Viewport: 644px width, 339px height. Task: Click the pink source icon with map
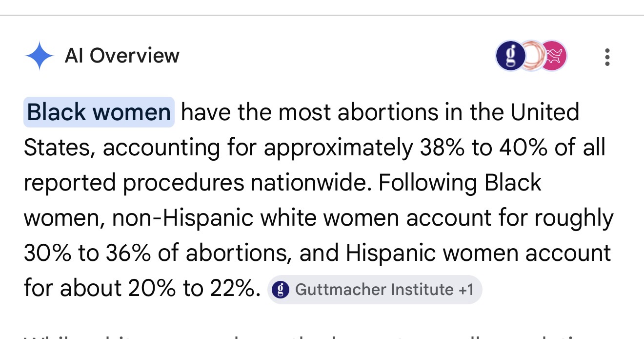[554, 56]
